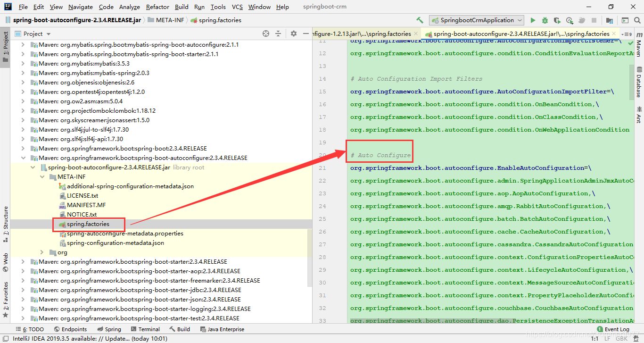Expand the org folder node

42,252
